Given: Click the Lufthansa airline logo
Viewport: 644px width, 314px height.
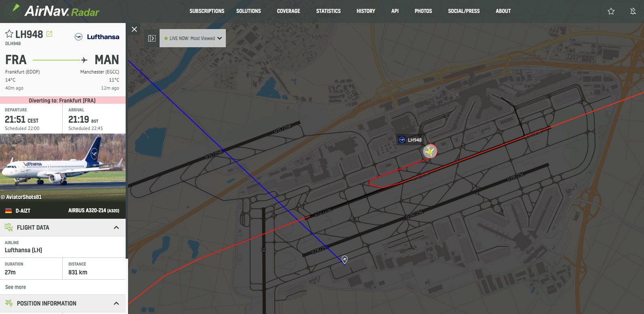Looking at the screenshot, I should pyautogui.click(x=97, y=37).
